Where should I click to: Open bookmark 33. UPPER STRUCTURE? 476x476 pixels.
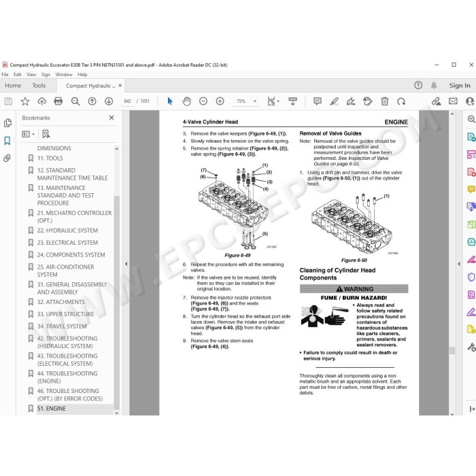[x=65, y=314]
